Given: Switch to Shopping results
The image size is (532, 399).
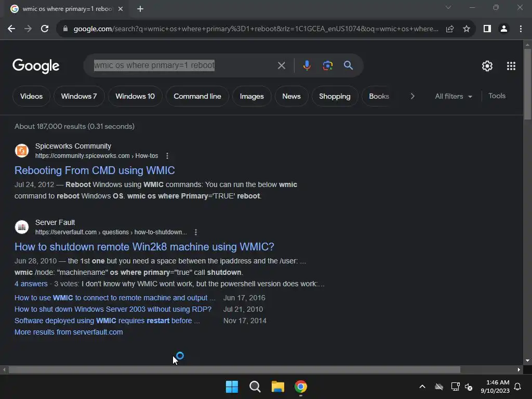Looking at the screenshot, I should click(x=335, y=96).
